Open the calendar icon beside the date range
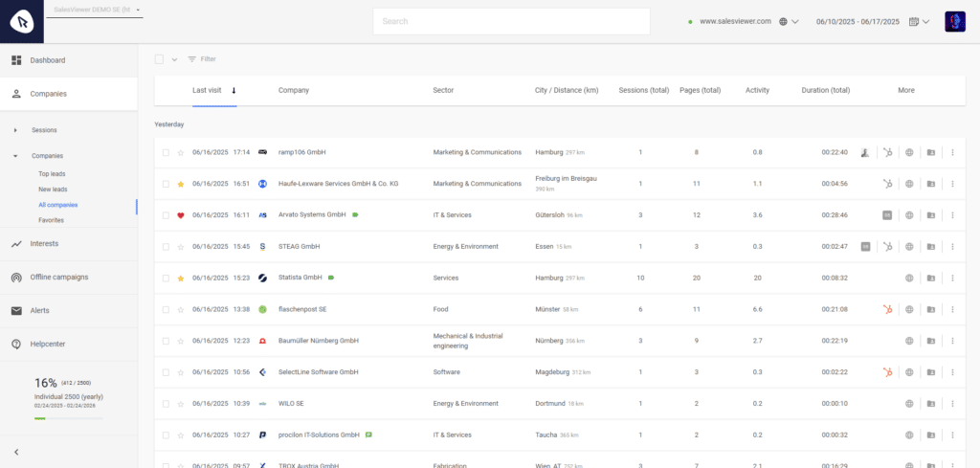Screen dimensions: 980x468 point(913,21)
